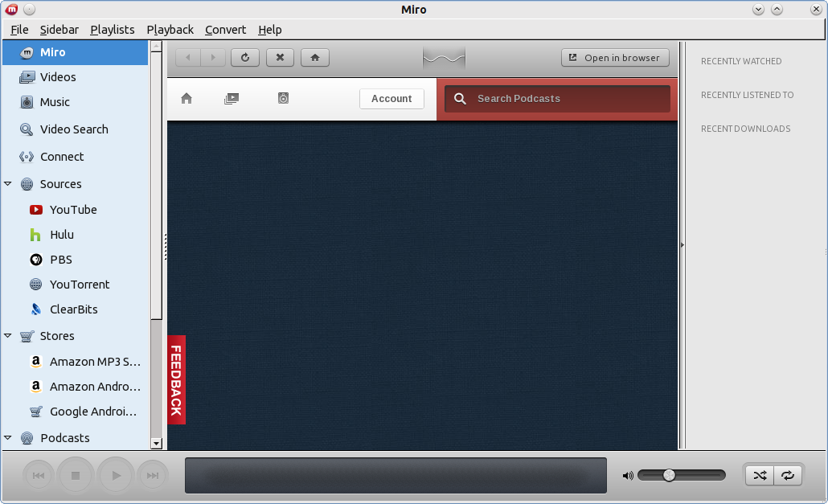This screenshot has height=504, width=828.
Task: Collapse the Sources section
Action: pyautogui.click(x=8, y=183)
